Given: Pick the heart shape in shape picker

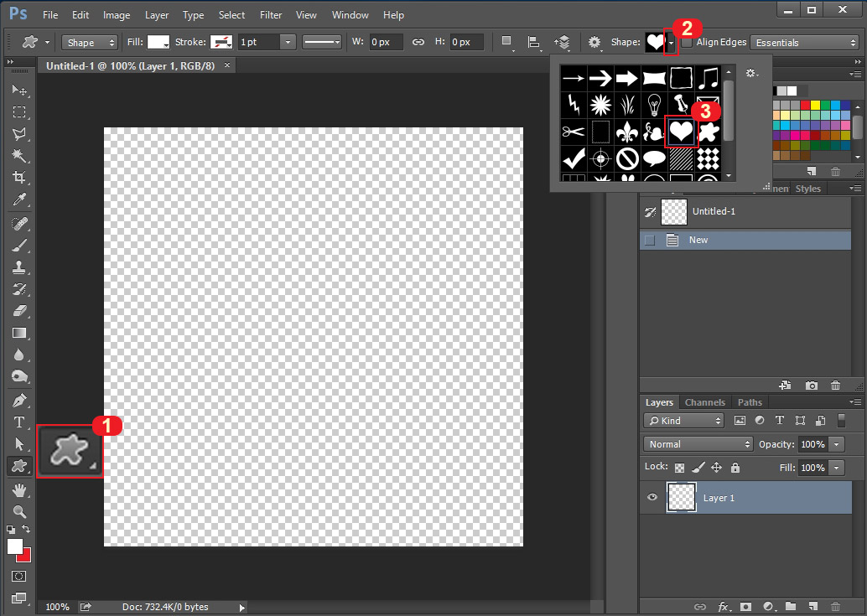Looking at the screenshot, I should coord(681,132).
